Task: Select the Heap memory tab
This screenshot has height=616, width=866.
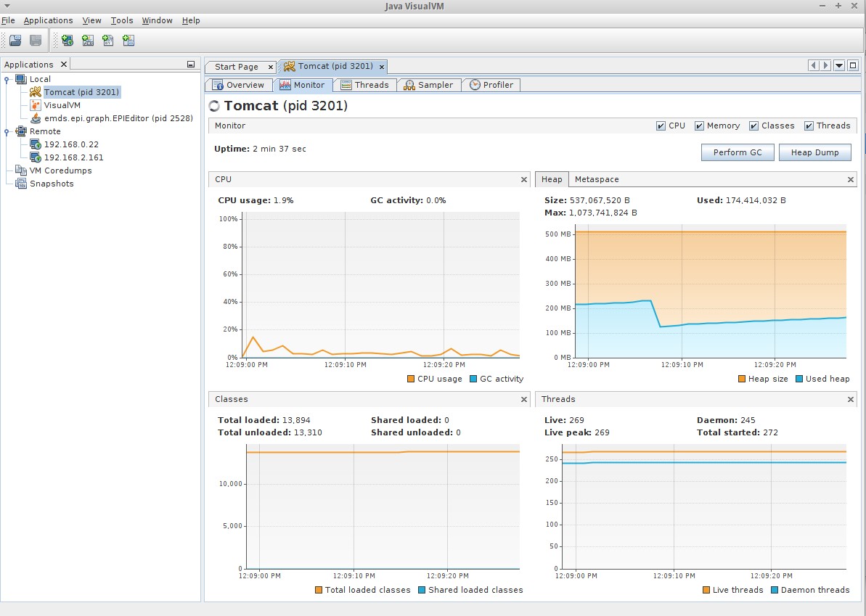Action: tap(552, 179)
